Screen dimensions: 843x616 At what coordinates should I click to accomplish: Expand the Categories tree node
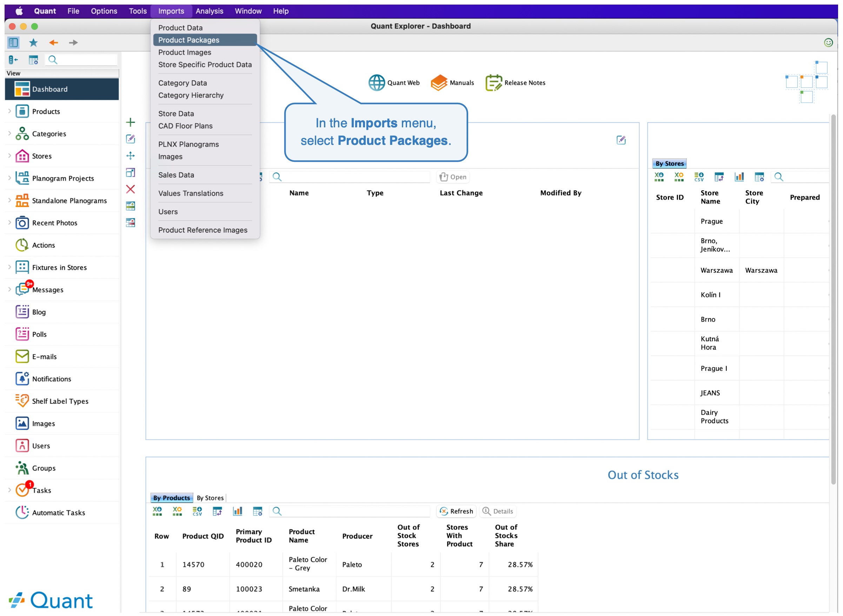coord(10,134)
